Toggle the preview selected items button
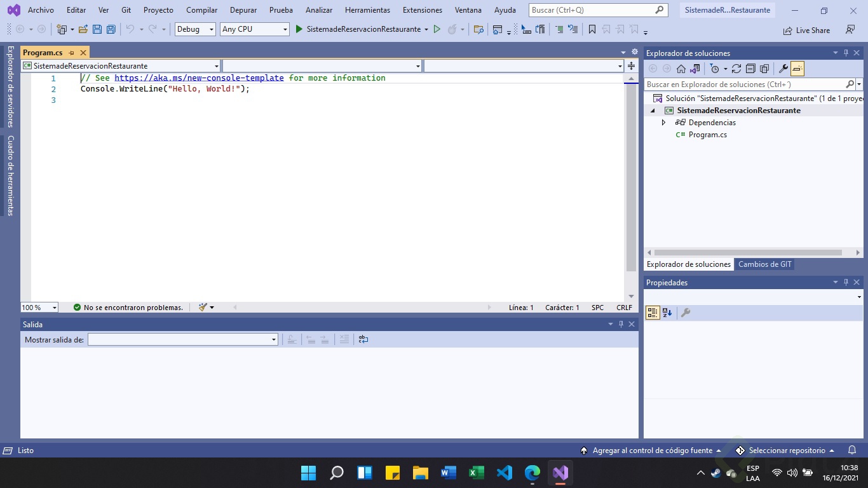868x488 pixels. 797,69
